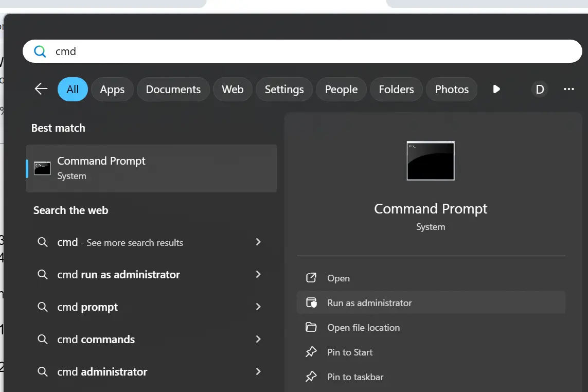588x392 pixels.
Task: Show more filter tabs with play arrow
Action: click(496, 89)
